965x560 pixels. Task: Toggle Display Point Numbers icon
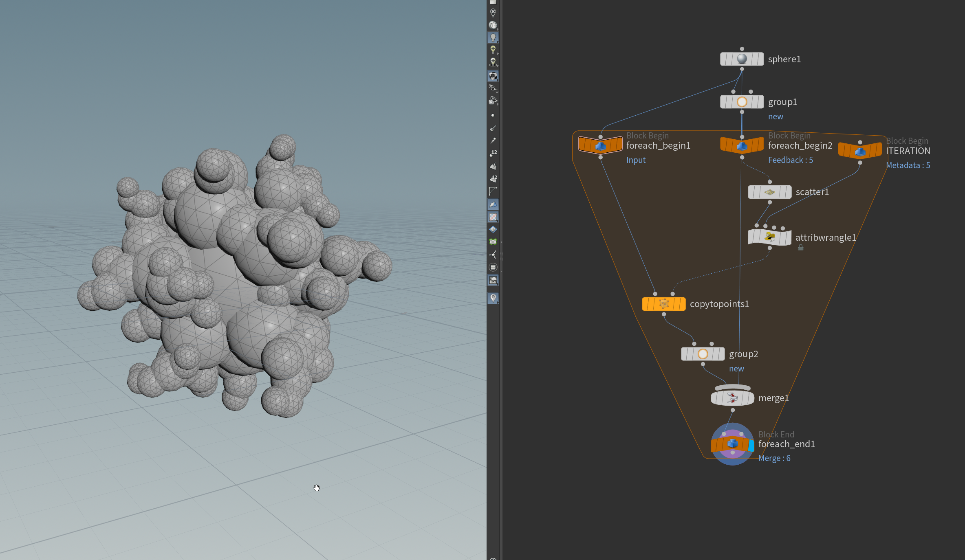pyautogui.click(x=493, y=153)
